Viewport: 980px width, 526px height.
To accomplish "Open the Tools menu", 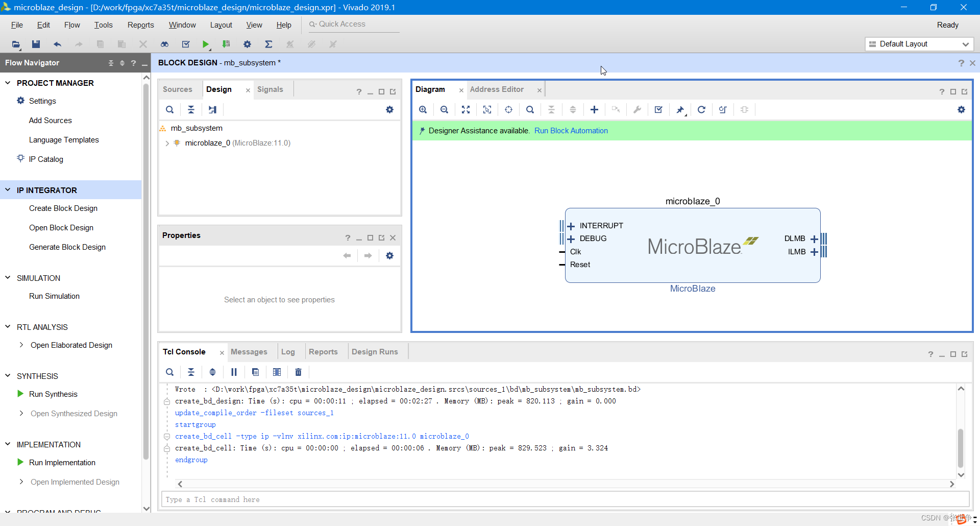I will point(103,25).
